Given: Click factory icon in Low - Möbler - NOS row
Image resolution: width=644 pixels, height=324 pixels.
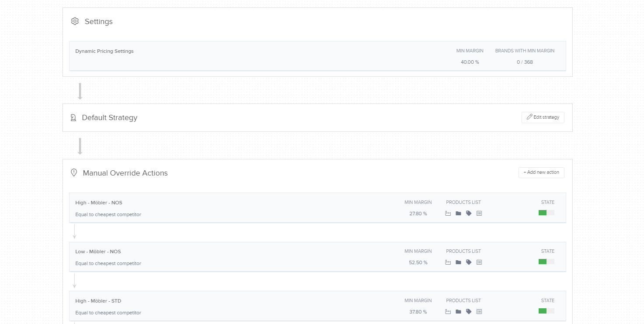Looking at the screenshot, I should click(448, 262).
